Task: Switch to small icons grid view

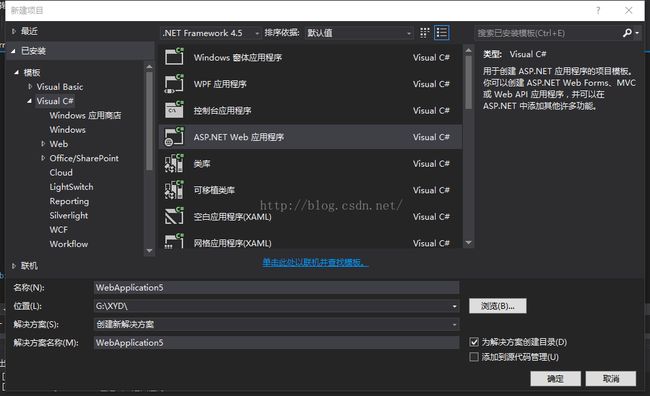Action: (x=424, y=33)
